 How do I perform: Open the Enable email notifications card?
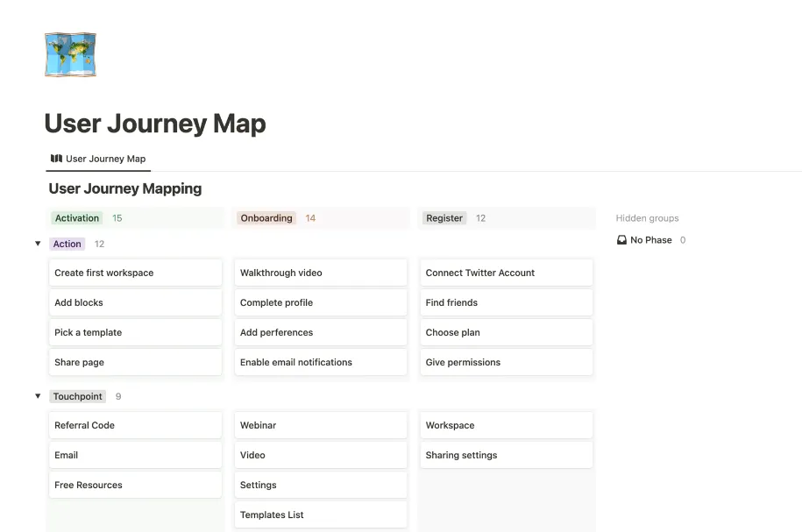[x=321, y=362]
